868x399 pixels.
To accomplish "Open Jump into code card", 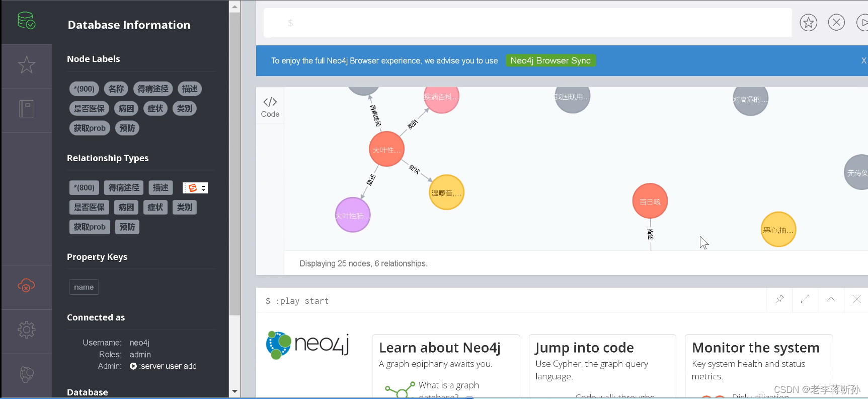I will click(602, 366).
